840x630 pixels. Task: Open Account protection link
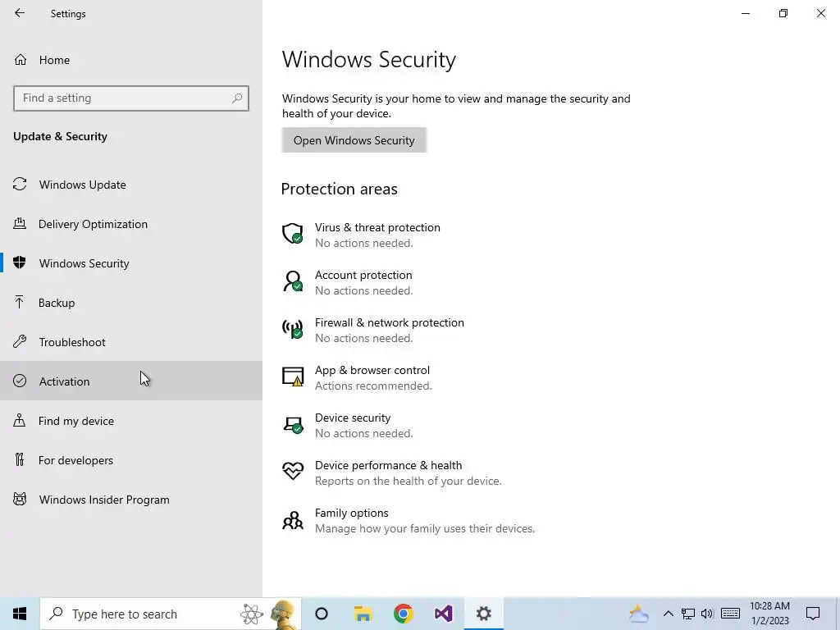[363, 275]
